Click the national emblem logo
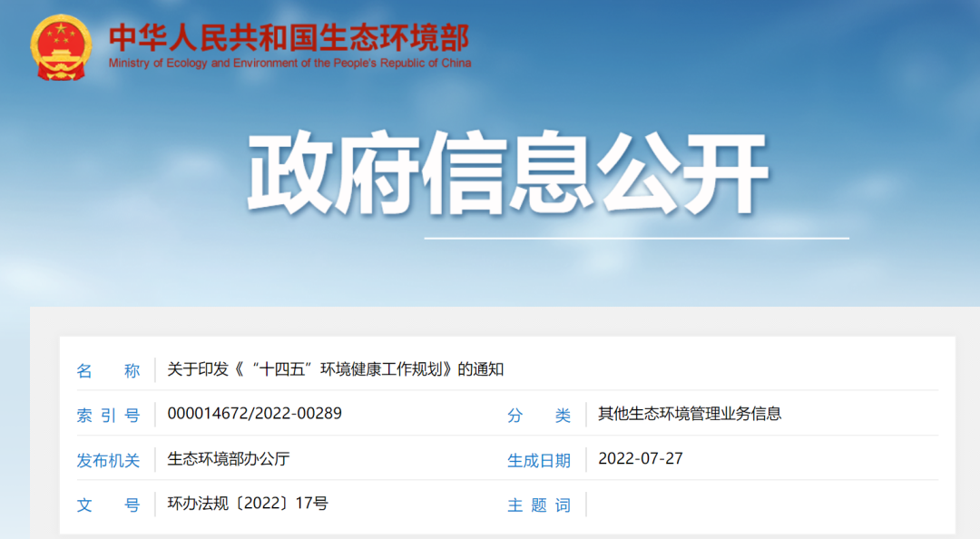The image size is (980, 539). pos(61,47)
